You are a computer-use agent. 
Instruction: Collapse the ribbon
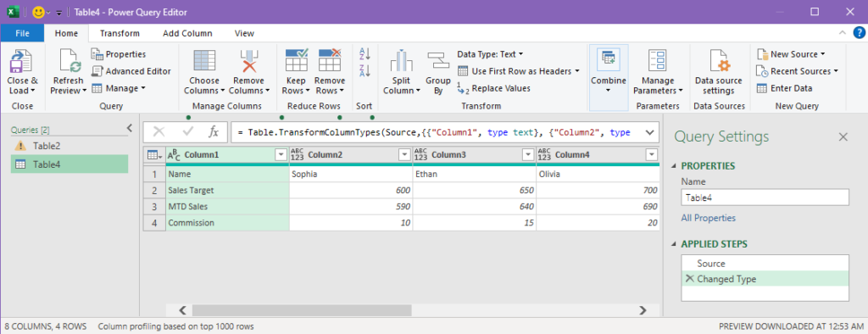tap(842, 33)
